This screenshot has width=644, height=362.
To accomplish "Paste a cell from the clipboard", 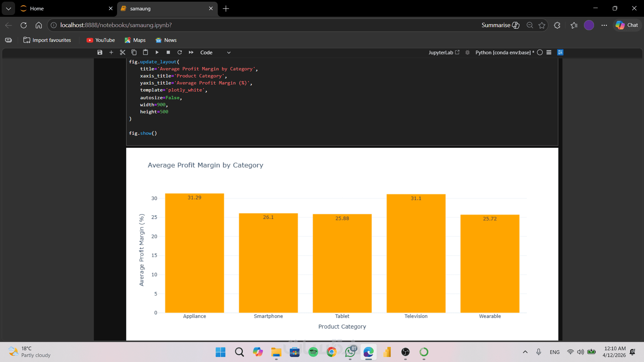I will (x=145, y=52).
